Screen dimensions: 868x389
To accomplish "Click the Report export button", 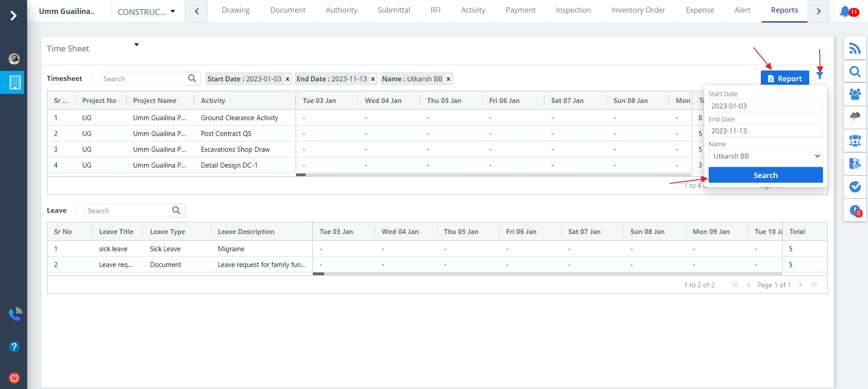I will pyautogui.click(x=784, y=79).
